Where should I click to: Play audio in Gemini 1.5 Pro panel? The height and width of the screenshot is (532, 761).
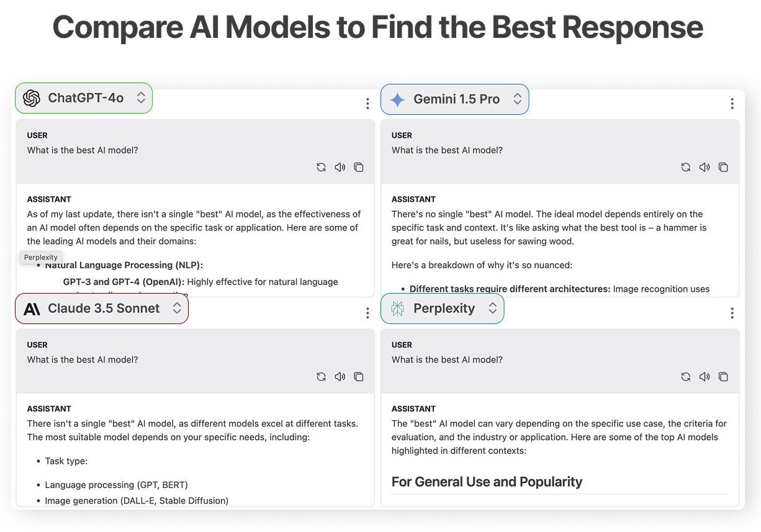[x=704, y=167]
